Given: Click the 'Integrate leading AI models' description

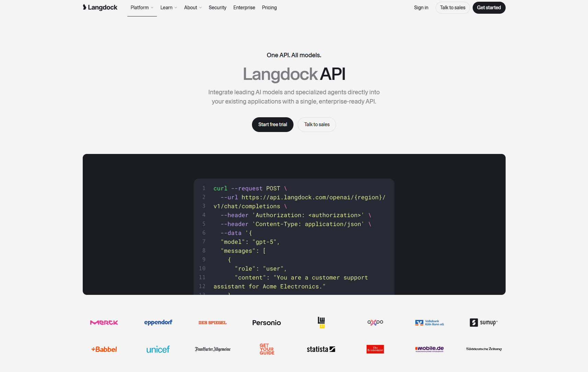Looking at the screenshot, I should 294,97.
